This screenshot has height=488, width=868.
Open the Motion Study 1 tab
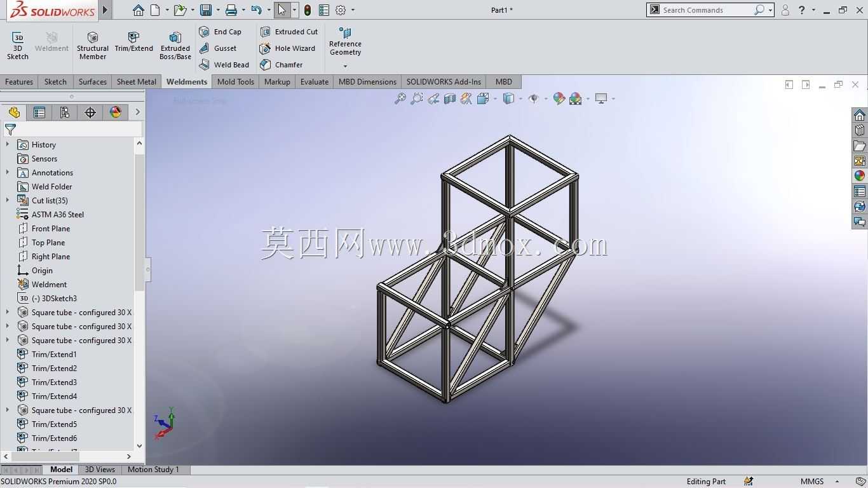pos(153,470)
